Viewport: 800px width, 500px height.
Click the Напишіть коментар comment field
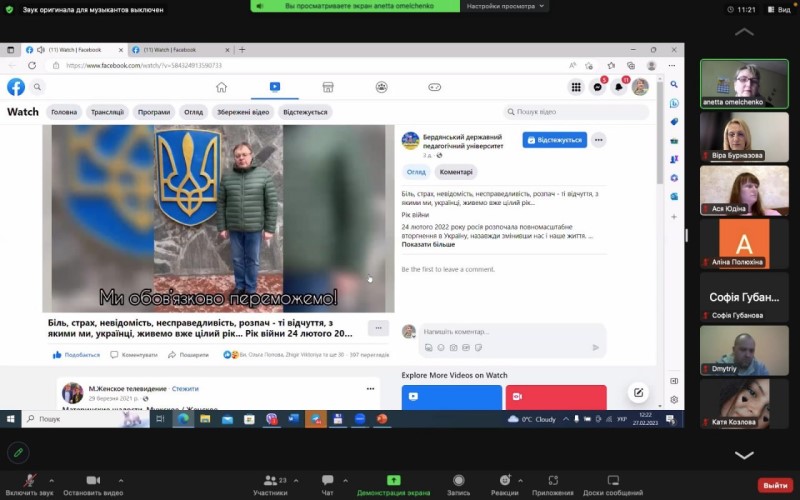coord(512,332)
